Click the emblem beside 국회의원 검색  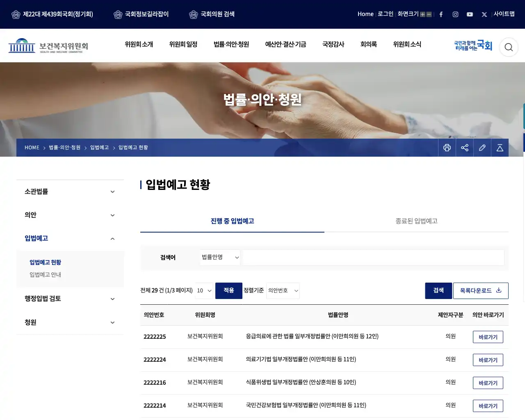[194, 15]
